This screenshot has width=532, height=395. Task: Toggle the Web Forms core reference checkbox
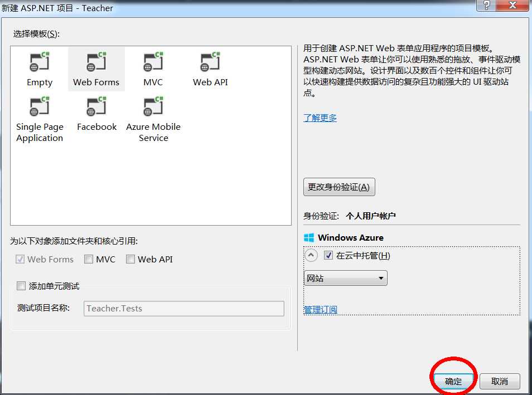click(20, 259)
